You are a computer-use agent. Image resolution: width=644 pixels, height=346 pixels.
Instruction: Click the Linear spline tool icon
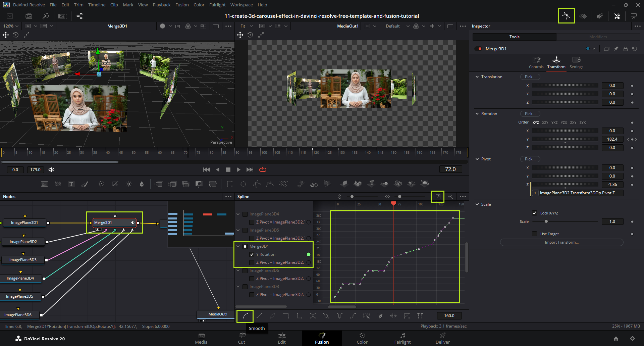[259, 316]
